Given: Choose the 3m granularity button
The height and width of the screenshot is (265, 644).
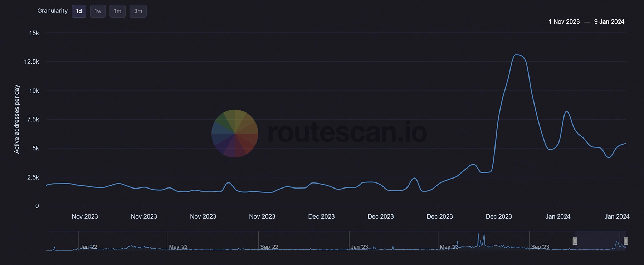Looking at the screenshot, I should [138, 11].
